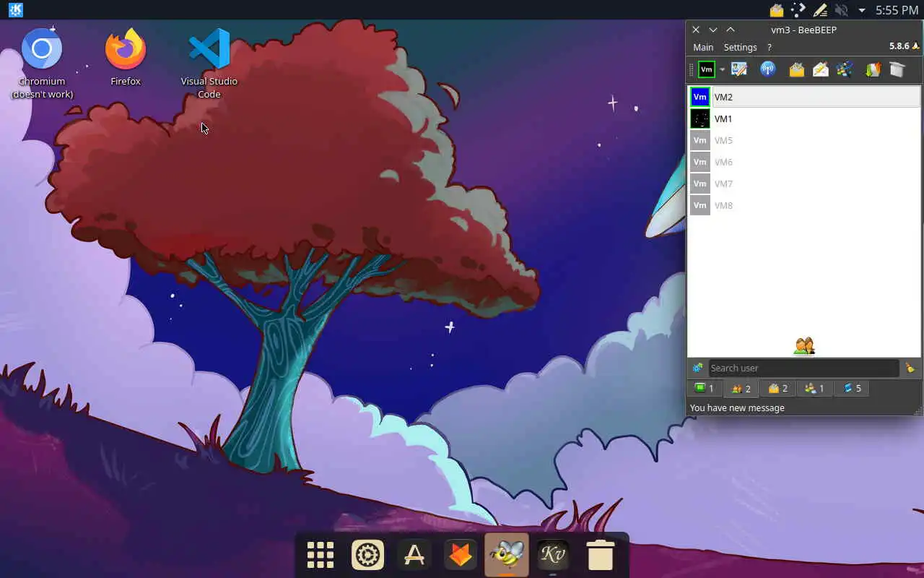Click the dots-and-chevron tray icon
The height and width of the screenshot is (578, 924).
click(798, 10)
